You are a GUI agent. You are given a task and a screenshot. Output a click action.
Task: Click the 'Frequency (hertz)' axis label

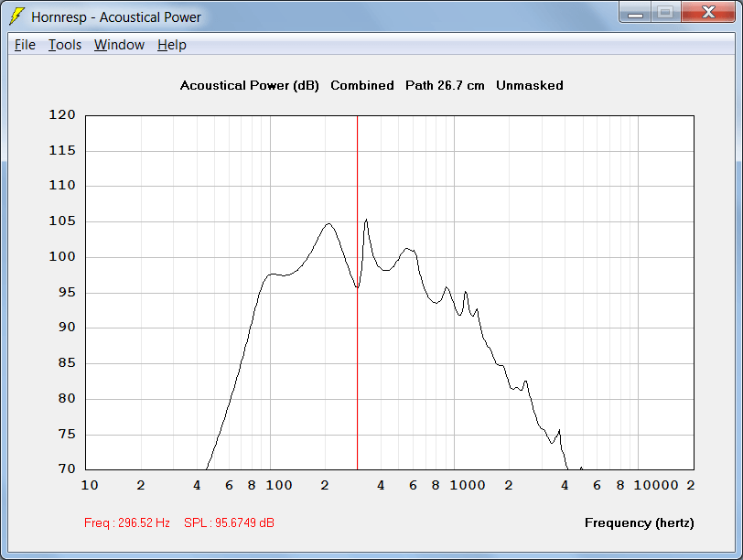[640, 523]
